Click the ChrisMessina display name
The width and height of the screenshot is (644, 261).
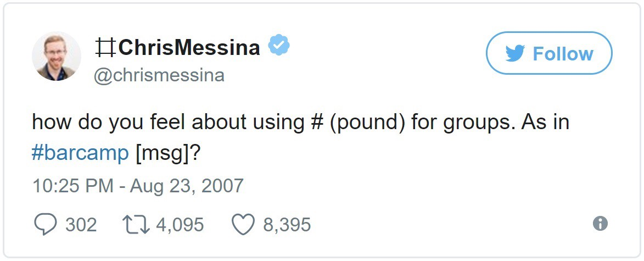(x=188, y=48)
